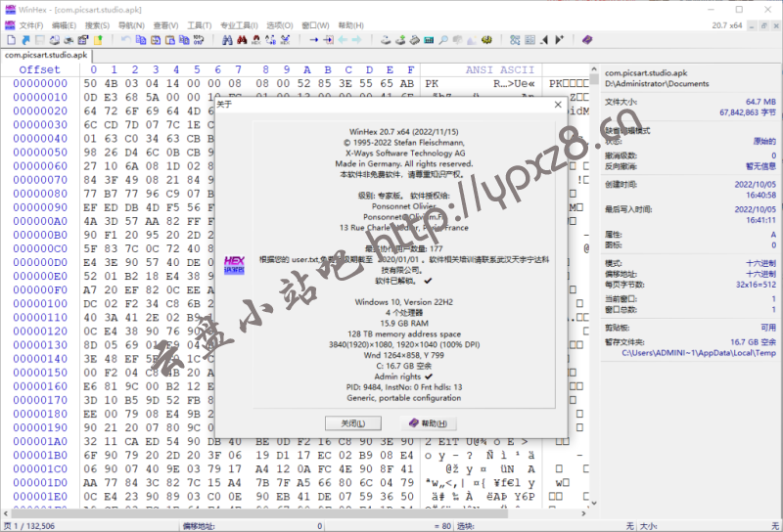
Task: Click the magnifying glass analyze icon
Action: (x=443, y=40)
